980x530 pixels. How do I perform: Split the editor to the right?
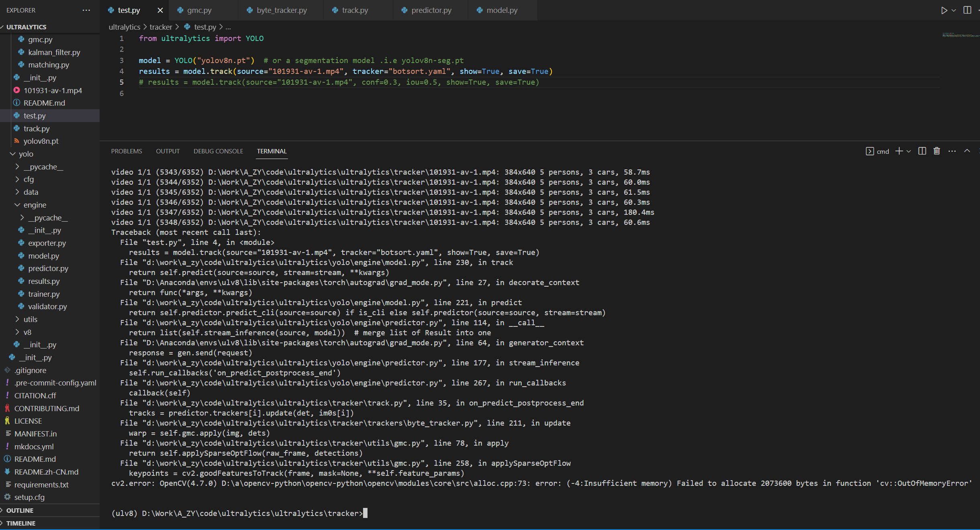(967, 10)
